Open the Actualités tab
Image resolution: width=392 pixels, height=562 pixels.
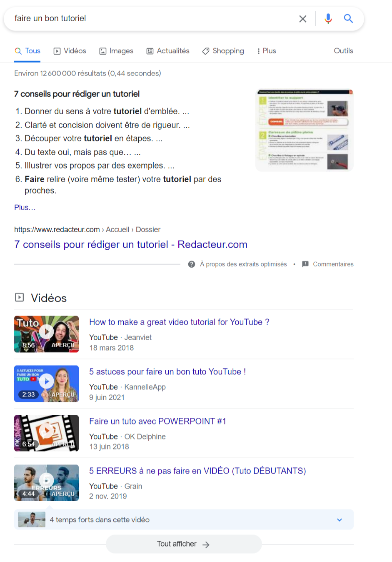(168, 51)
